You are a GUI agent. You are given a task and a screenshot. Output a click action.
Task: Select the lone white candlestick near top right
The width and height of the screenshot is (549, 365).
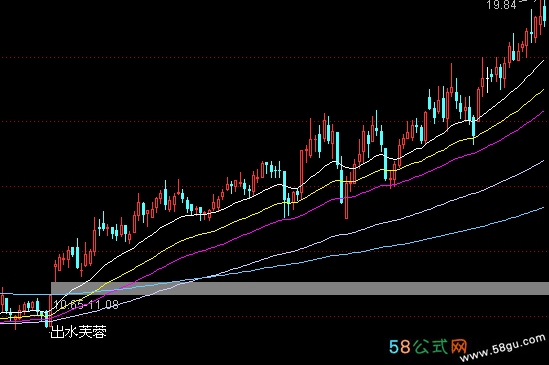[488, 80]
